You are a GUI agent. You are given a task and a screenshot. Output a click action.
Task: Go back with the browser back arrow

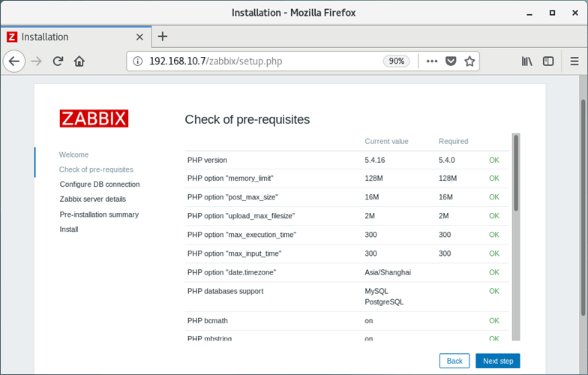[14, 61]
